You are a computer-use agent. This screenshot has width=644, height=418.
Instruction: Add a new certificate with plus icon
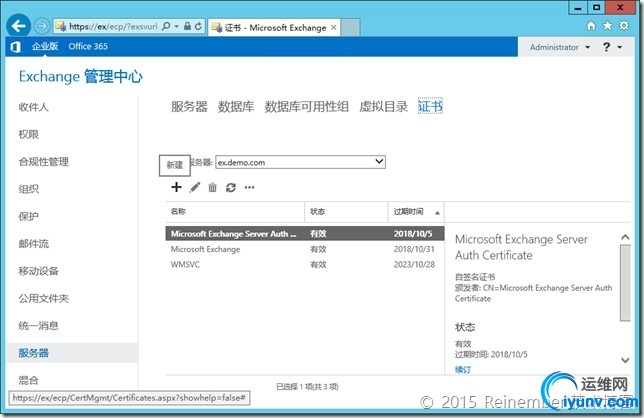(176, 187)
